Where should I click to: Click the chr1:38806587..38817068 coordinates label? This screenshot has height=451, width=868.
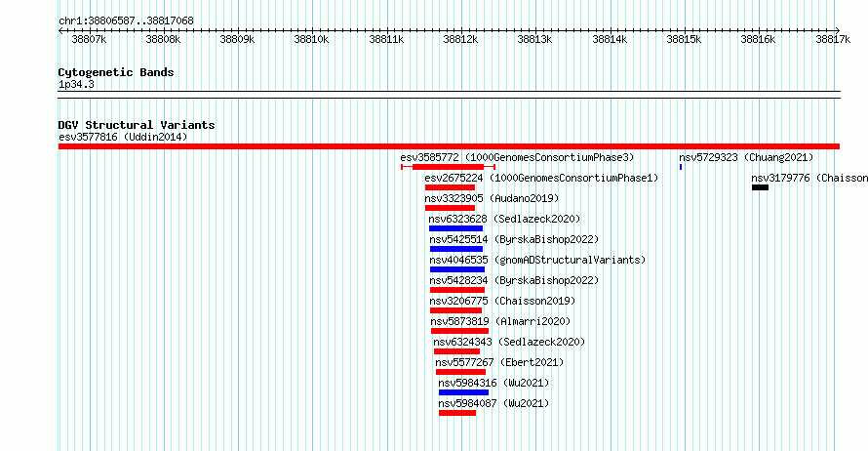point(126,21)
